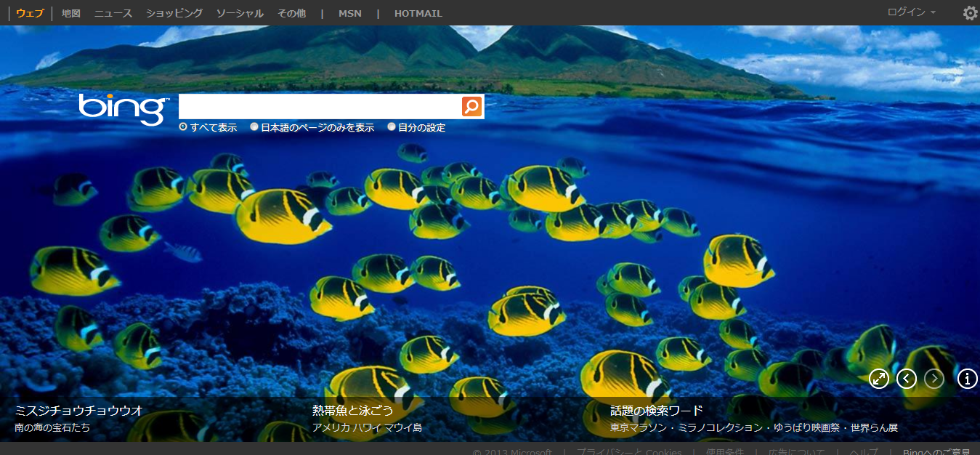Expand the background image to full screen

click(x=879, y=379)
